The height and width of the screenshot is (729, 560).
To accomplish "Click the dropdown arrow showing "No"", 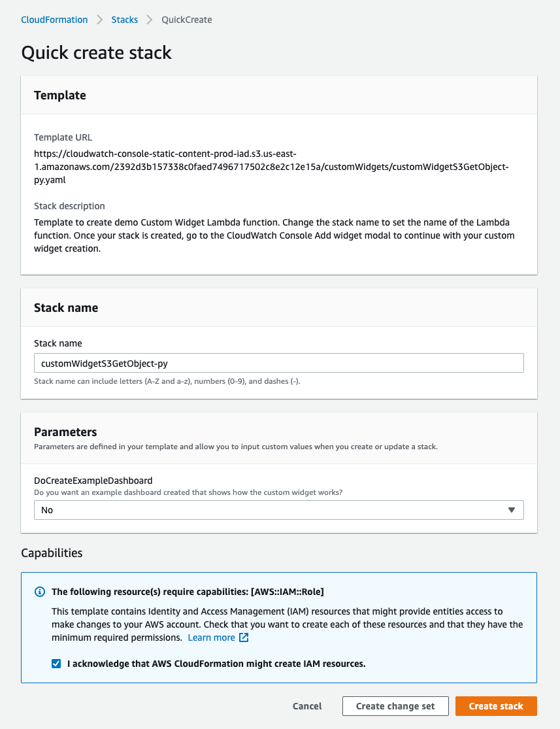I will coord(512,509).
